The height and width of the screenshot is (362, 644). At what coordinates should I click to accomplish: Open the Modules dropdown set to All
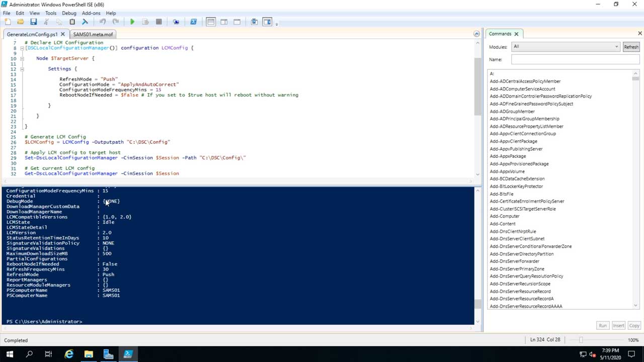click(565, 47)
